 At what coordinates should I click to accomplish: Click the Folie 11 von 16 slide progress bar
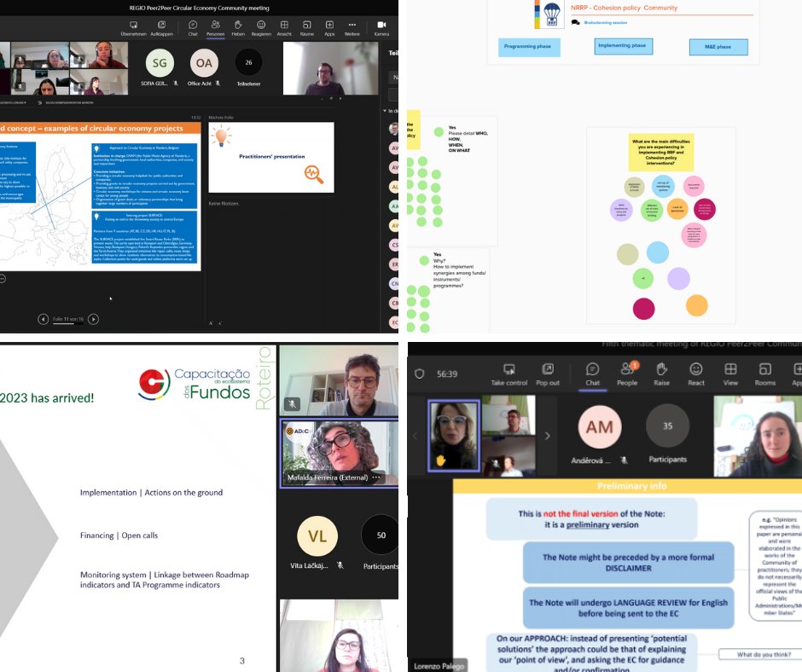tap(68, 324)
